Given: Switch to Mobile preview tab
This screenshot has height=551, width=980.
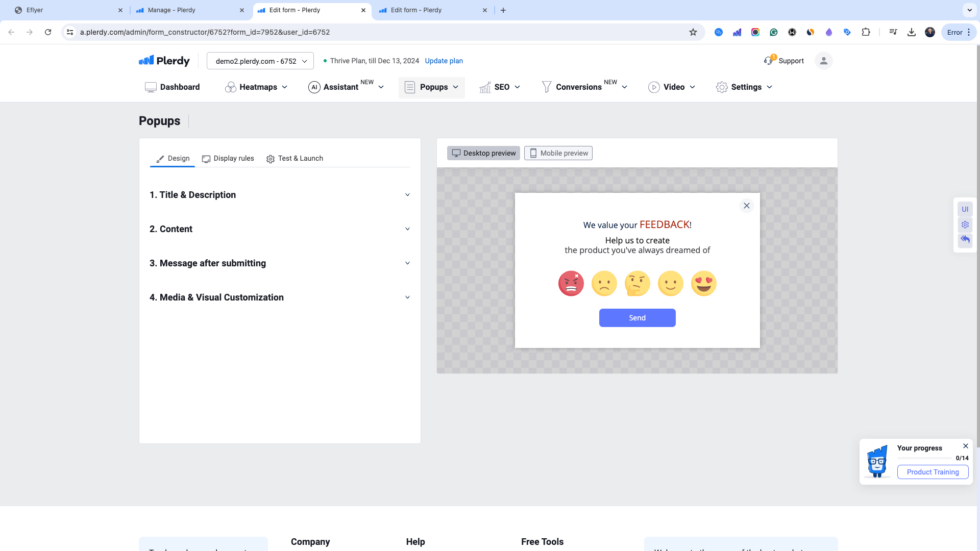Looking at the screenshot, I should (558, 153).
